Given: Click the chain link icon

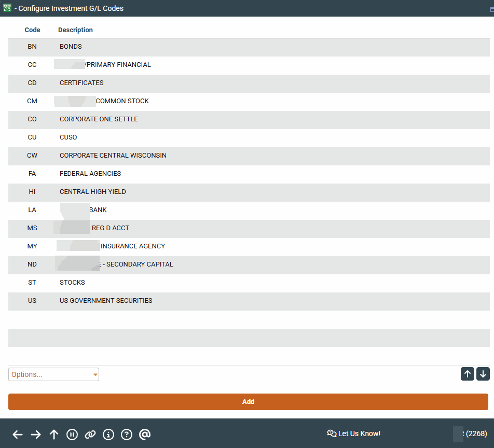Looking at the screenshot, I should tap(90, 435).
